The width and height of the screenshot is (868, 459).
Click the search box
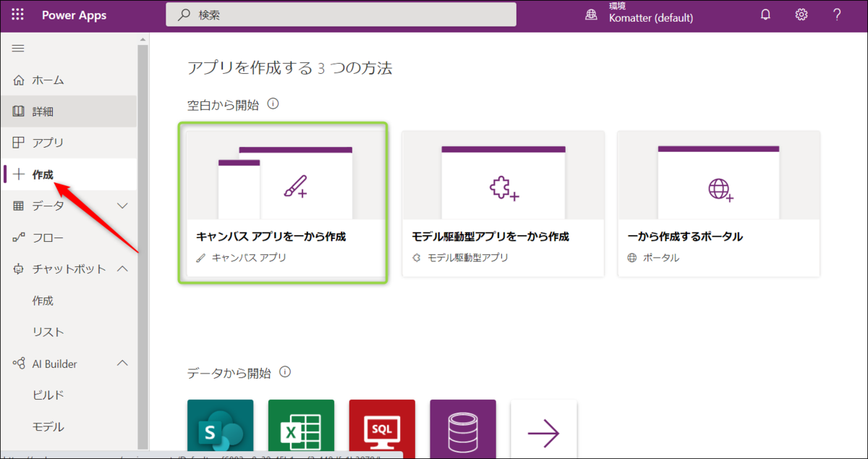[341, 14]
